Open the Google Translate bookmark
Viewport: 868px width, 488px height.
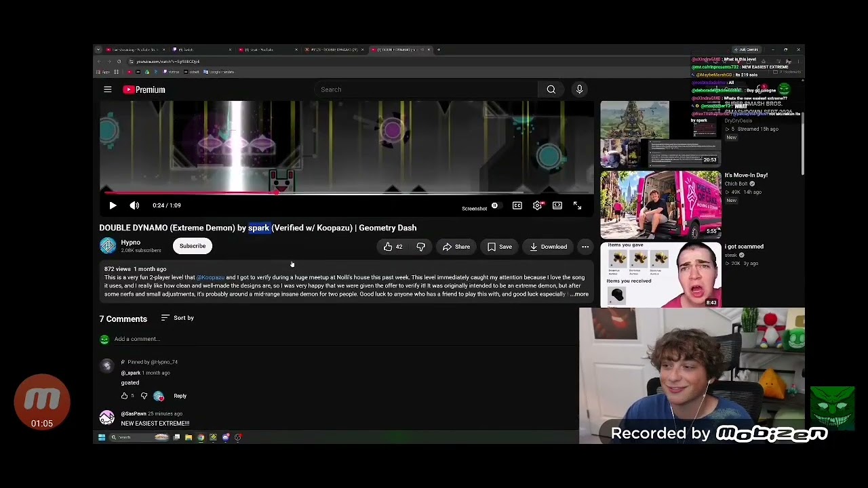219,72
